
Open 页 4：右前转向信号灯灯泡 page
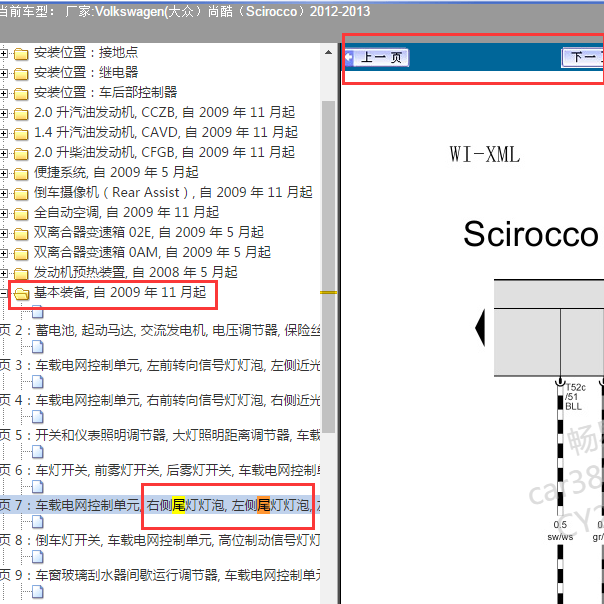pyautogui.click(x=160, y=400)
